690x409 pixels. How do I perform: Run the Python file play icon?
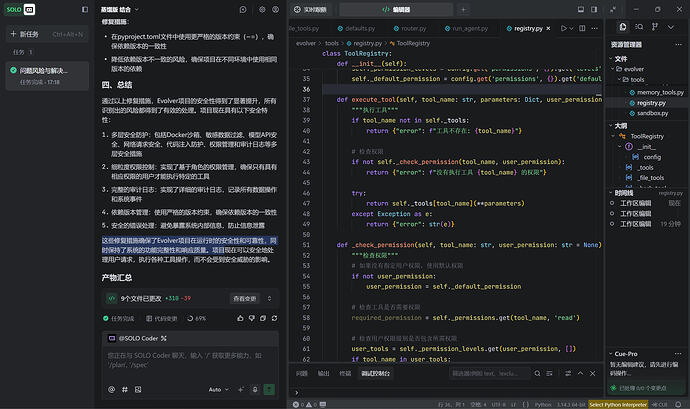[564, 28]
